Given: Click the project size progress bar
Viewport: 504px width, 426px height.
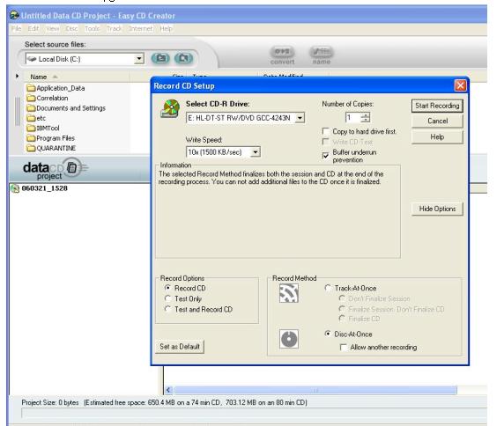Looking at the screenshot, I should point(254,413).
